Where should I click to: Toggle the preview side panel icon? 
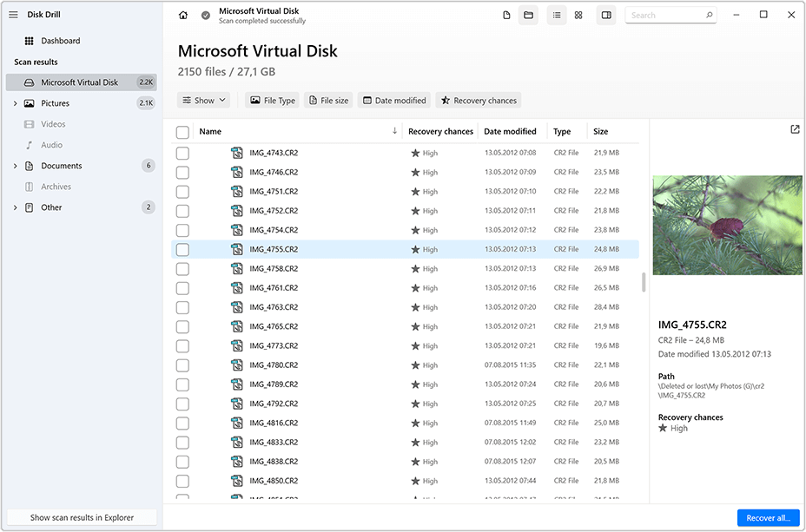[606, 16]
